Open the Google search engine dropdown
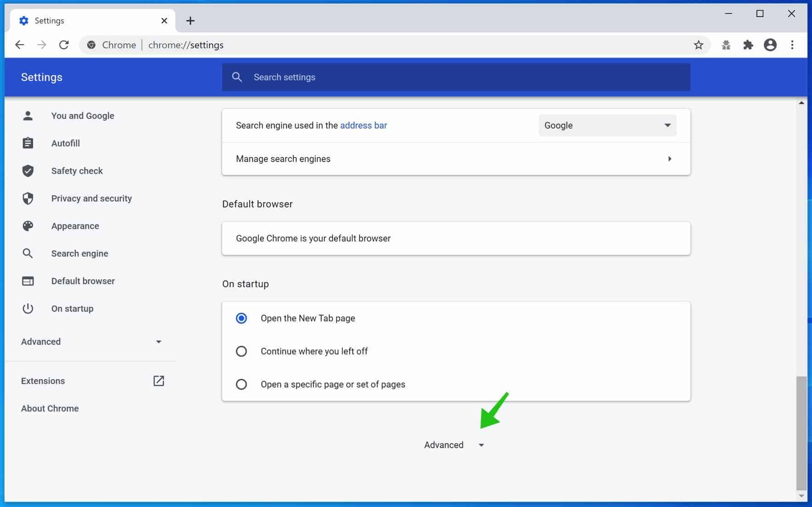 point(607,125)
